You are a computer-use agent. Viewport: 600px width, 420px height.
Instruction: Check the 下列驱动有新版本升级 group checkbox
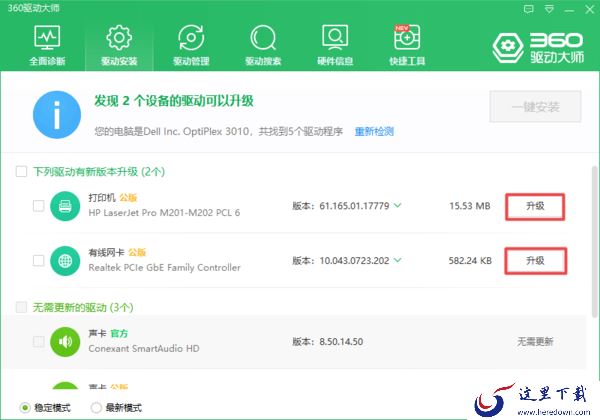point(21,171)
